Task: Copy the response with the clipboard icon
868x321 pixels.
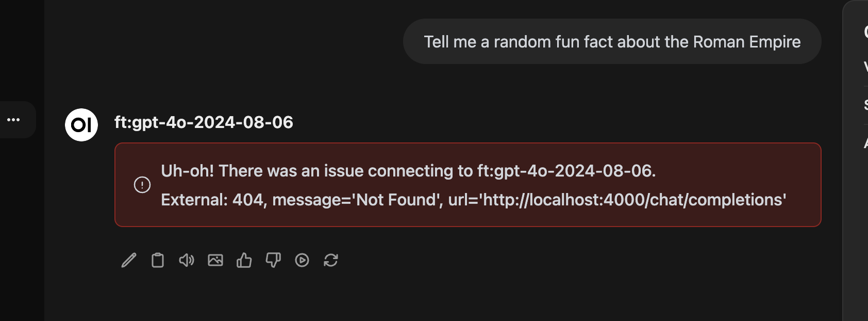Action: pos(158,261)
